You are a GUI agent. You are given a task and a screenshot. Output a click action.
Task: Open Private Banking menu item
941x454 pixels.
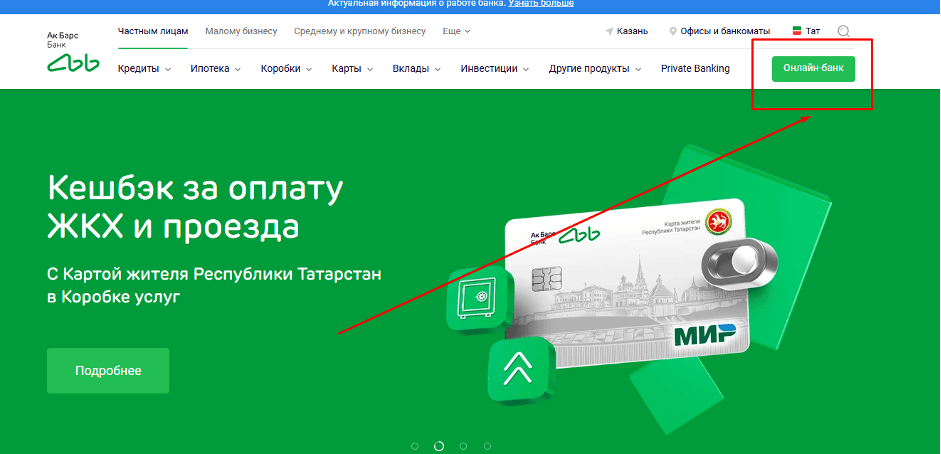(x=695, y=68)
